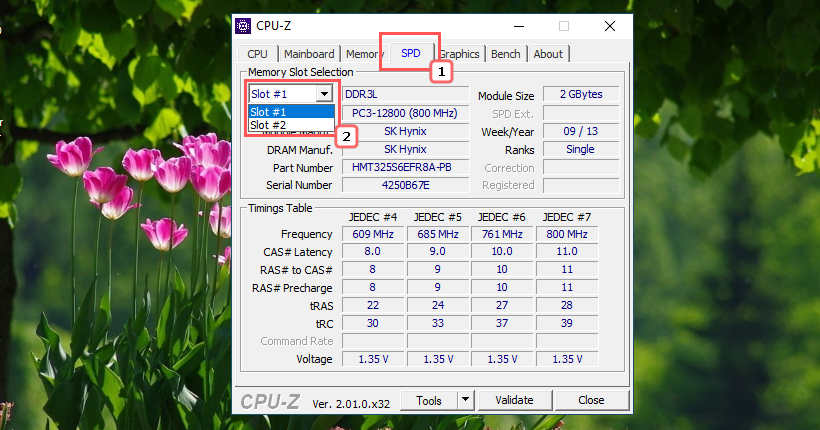
Task: Click the Module Size label
Action: [506, 96]
